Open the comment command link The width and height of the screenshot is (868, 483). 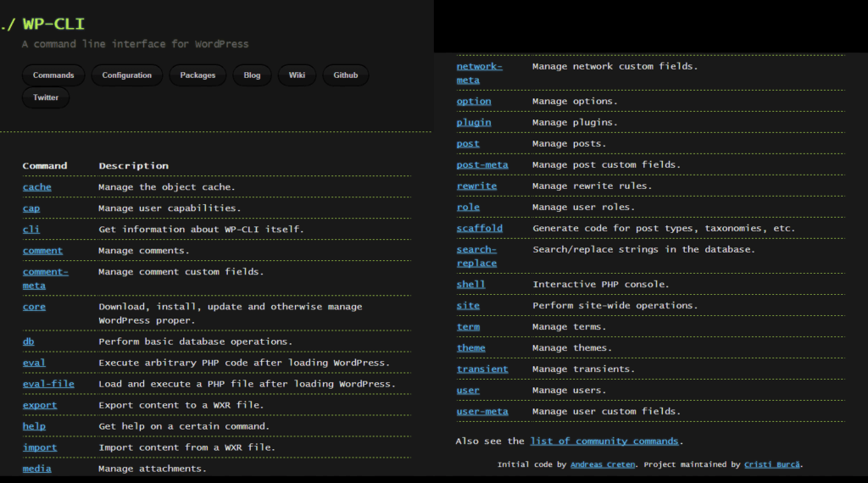[42, 251]
